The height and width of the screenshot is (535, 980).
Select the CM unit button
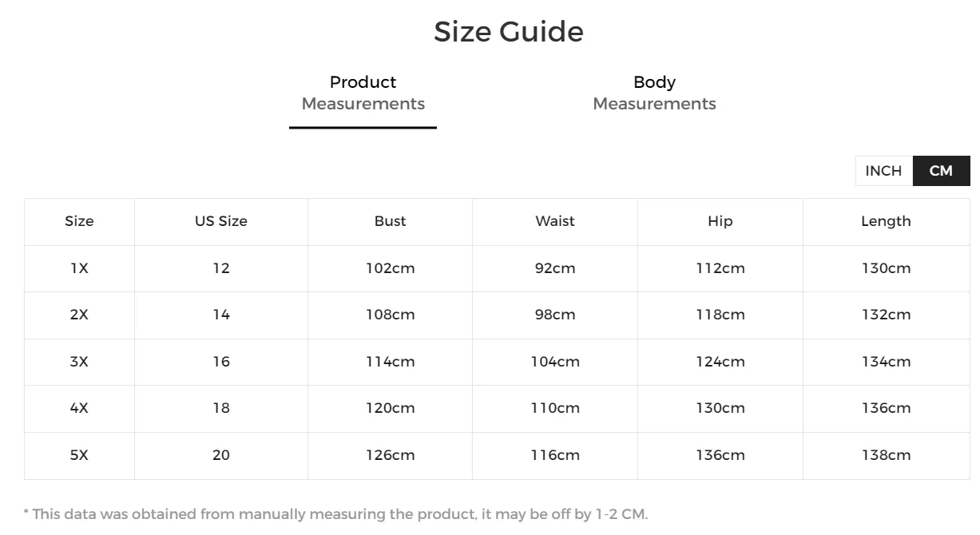tap(941, 171)
